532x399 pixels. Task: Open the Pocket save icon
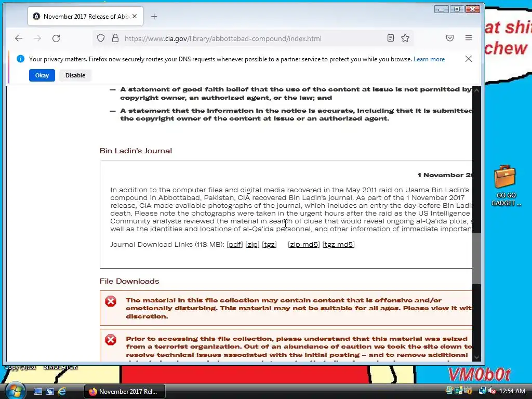click(450, 38)
